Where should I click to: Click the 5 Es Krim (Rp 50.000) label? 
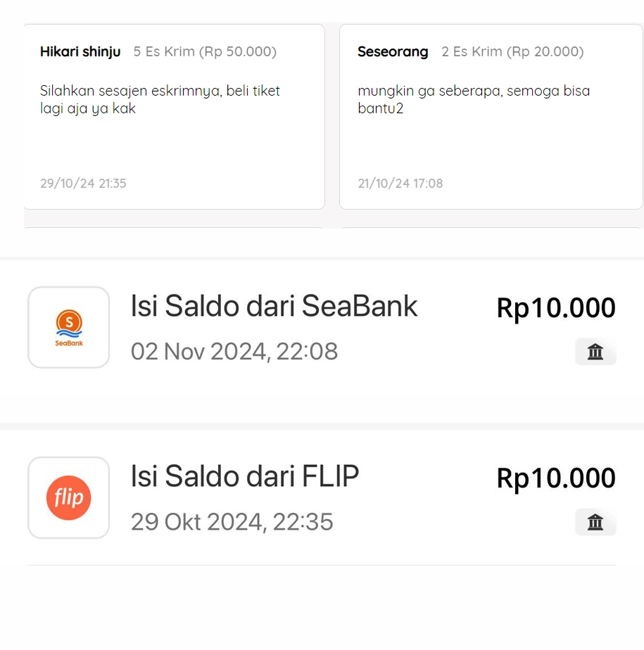[x=205, y=51]
